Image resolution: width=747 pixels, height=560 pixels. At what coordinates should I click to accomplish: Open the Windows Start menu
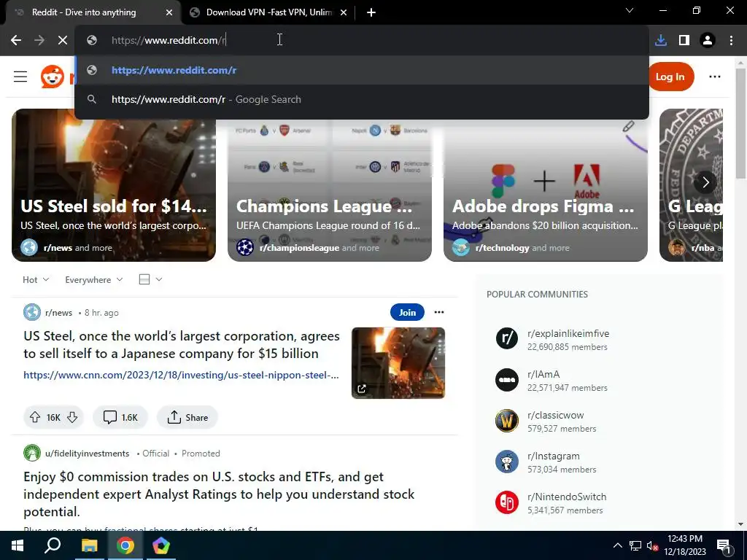(18, 545)
